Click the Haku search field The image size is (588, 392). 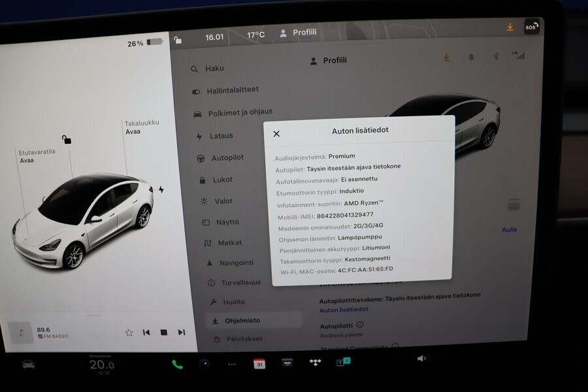click(216, 68)
